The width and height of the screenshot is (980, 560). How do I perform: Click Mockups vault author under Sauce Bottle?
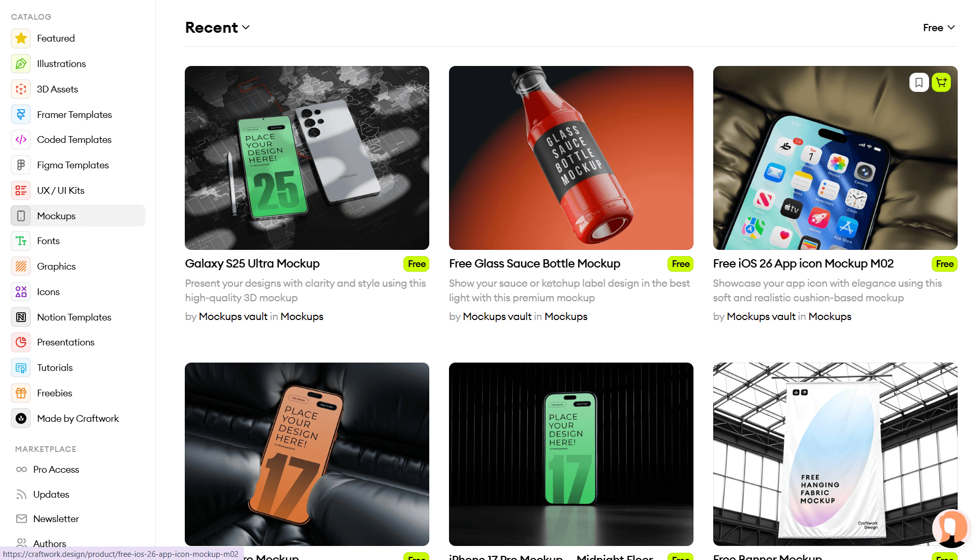497,316
